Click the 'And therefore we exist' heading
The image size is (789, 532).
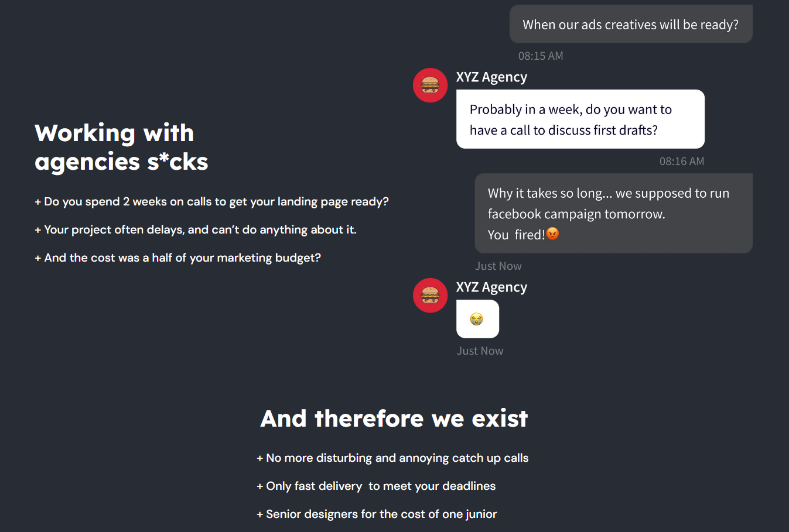[x=394, y=418]
